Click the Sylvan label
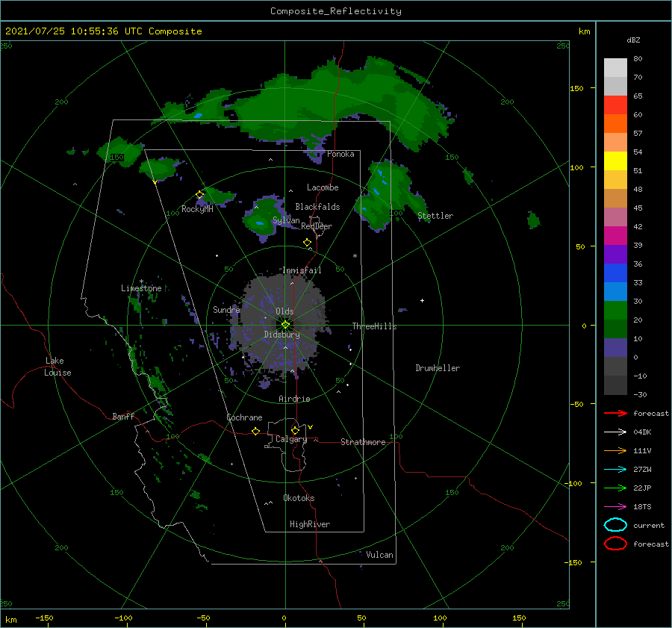Image resolution: width=672 pixels, height=628 pixels. point(286,220)
